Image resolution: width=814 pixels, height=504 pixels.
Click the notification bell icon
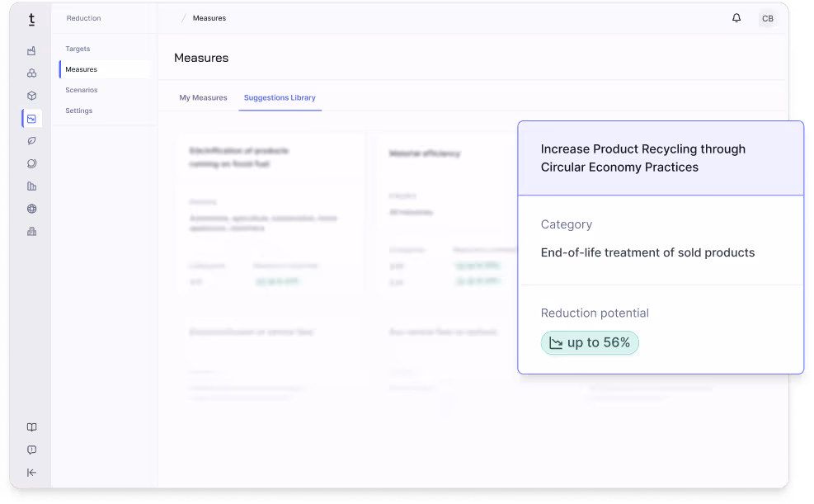[x=736, y=17]
